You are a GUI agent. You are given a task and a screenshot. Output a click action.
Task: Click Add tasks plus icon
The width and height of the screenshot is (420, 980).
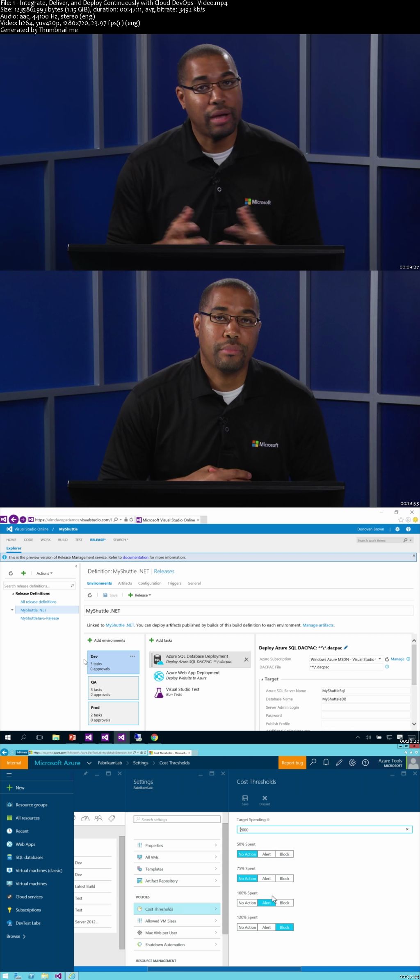151,640
